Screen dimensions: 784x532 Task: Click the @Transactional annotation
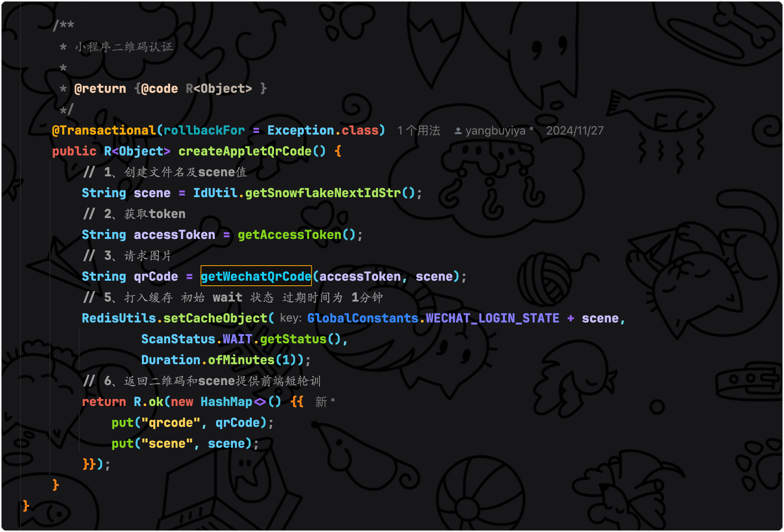[x=104, y=130]
